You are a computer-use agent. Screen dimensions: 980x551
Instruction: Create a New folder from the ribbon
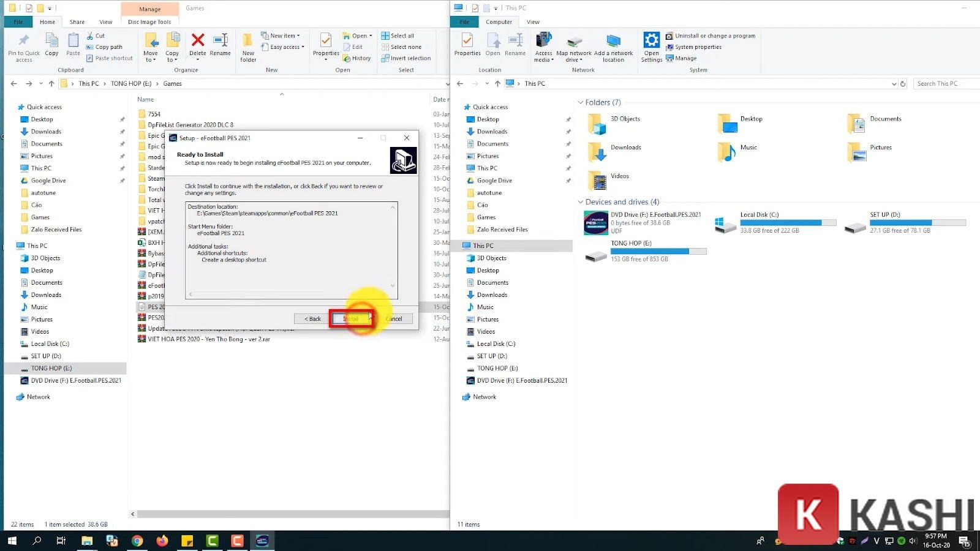[247, 45]
